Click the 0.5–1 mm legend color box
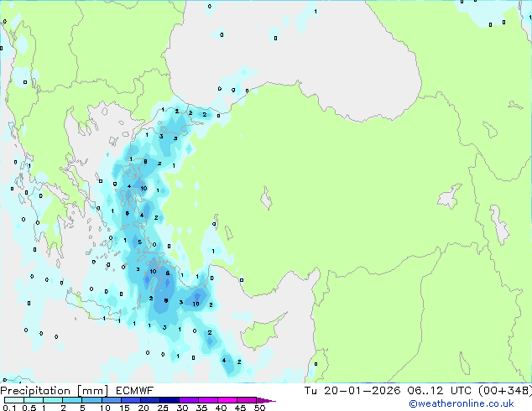The width and height of the screenshot is (532, 411). (x=34, y=400)
